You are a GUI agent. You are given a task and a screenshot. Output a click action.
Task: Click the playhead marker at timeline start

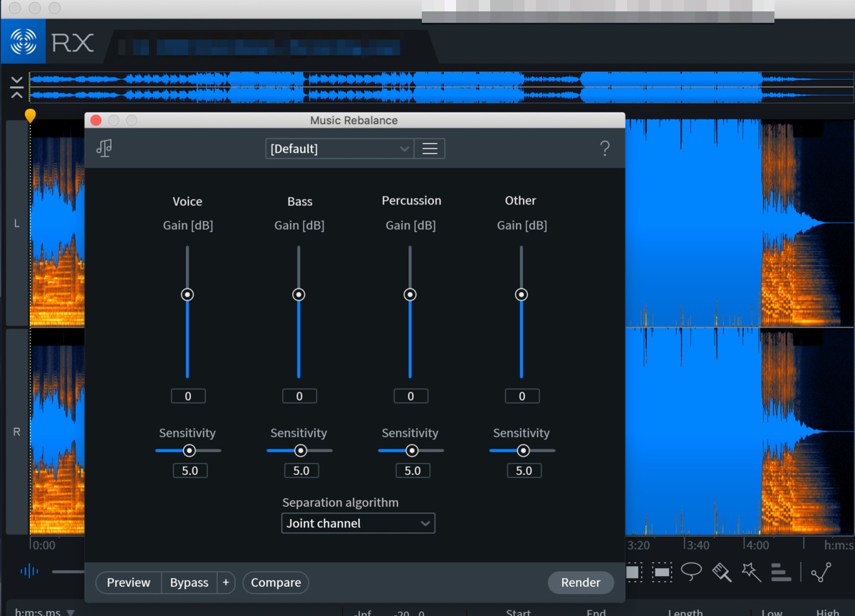[x=30, y=115]
